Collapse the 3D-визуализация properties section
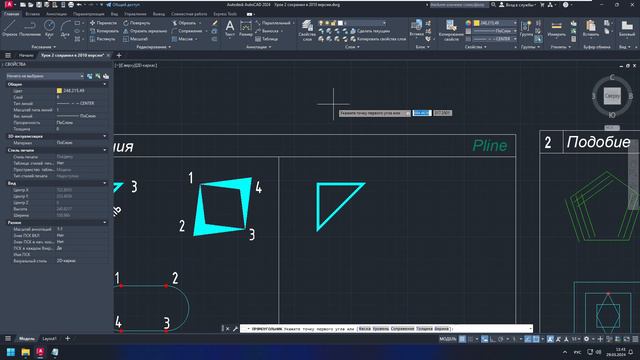Image resolution: width=640 pixels, height=360 pixels. pyautogui.click(x=105, y=136)
